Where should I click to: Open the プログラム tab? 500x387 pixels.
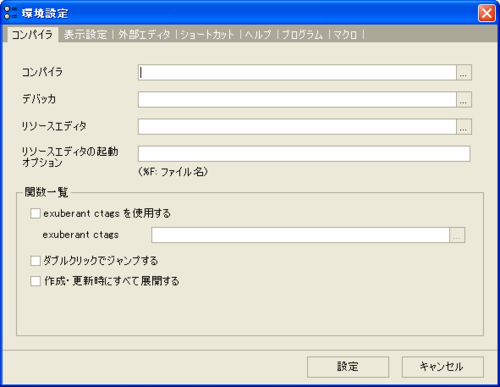coord(302,35)
